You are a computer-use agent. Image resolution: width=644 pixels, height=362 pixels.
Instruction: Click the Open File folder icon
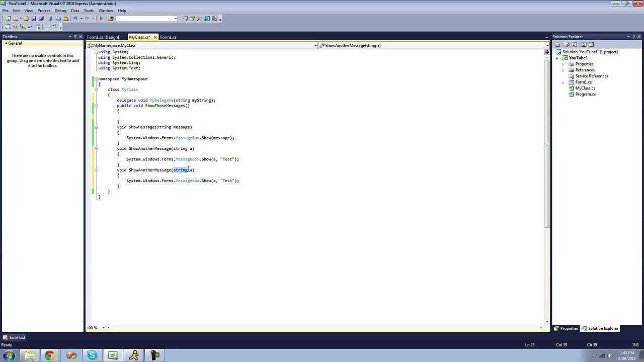(x=26, y=19)
